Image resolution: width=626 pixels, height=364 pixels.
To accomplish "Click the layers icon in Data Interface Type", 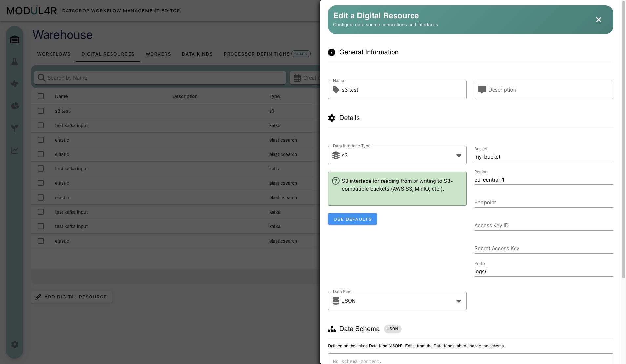I will pyautogui.click(x=336, y=155).
